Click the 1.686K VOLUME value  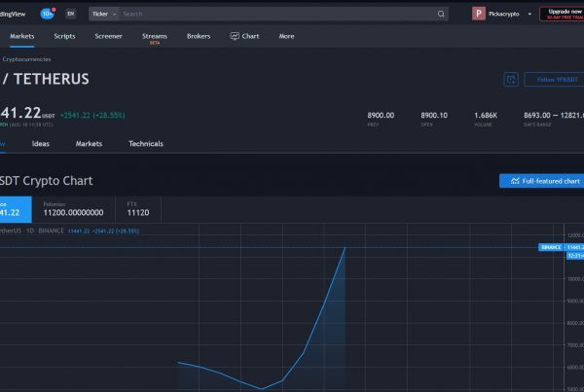486,116
